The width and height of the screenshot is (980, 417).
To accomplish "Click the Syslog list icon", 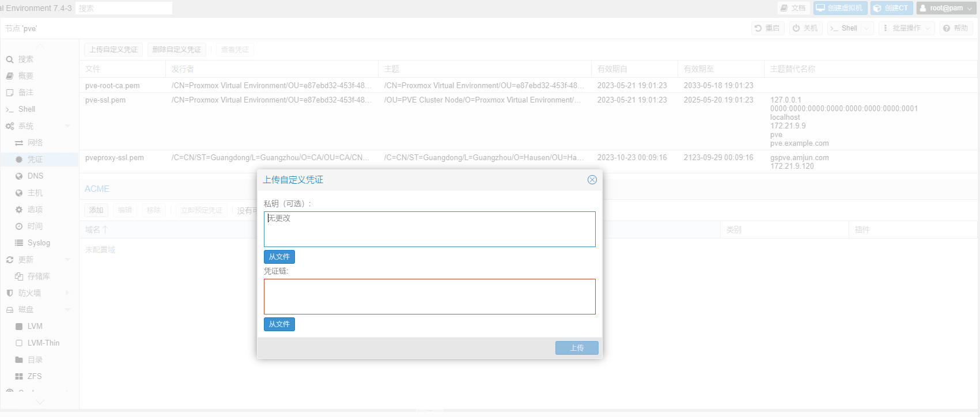I will coord(19,243).
